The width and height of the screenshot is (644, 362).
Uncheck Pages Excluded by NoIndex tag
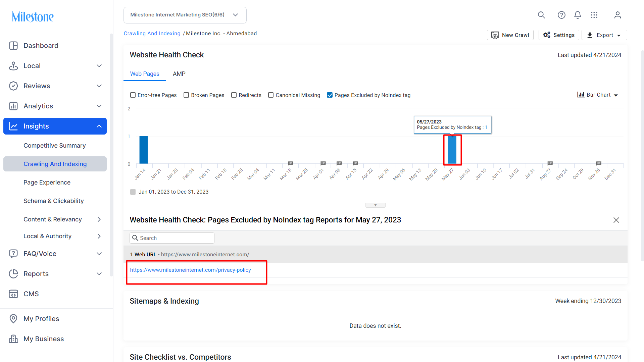[330, 95]
